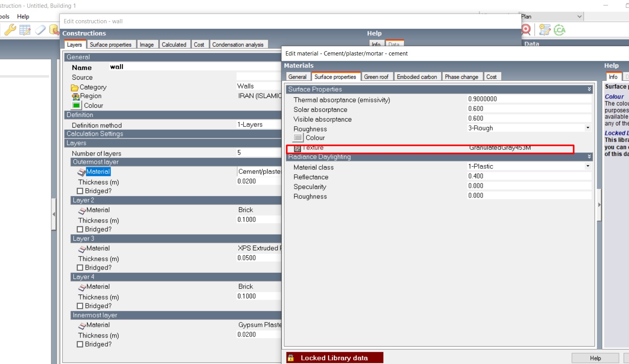Viewport: 629px width, 364px height.
Task: Click the Layer 3 material icon
Action: click(82, 249)
